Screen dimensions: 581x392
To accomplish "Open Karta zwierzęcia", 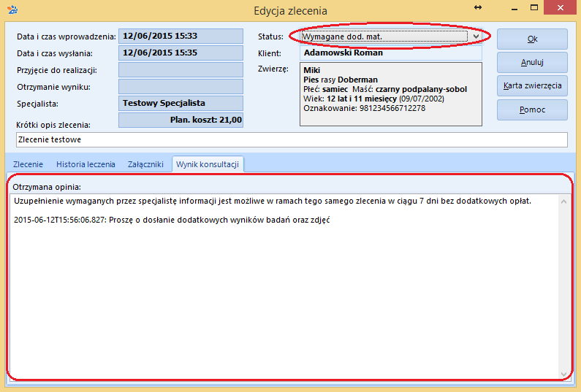I will point(532,85).
